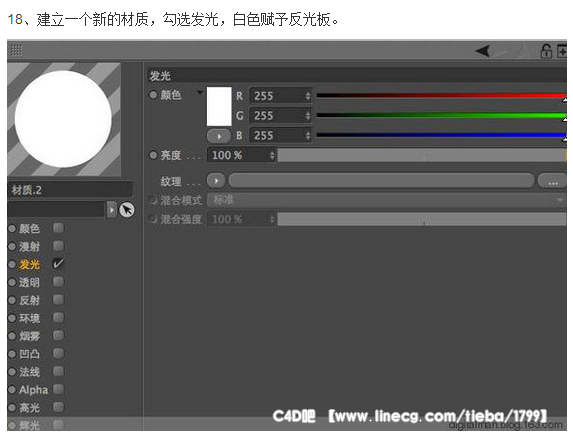The image size is (573, 433).
Task: Click the texture browse ellipsis button
Action: [553, 181]
